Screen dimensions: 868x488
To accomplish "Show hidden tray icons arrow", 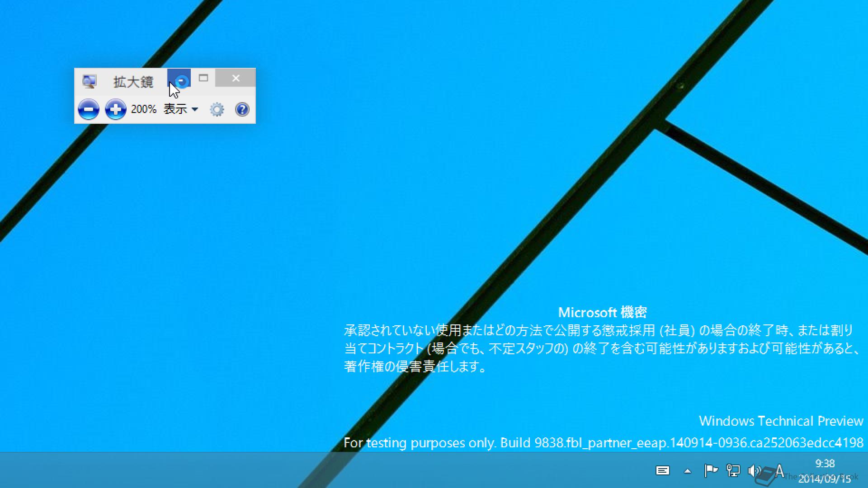I will [x=688, y=471].
